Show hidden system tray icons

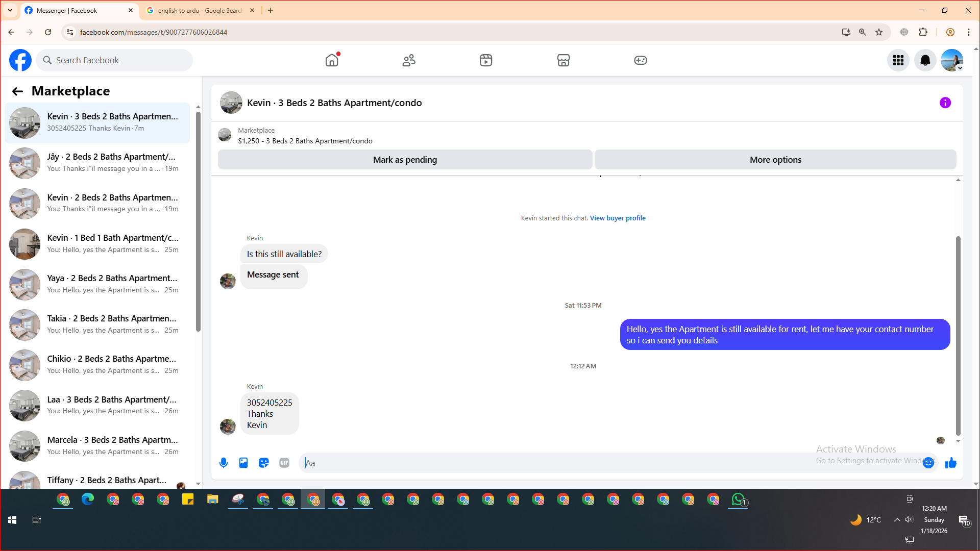point(897,520)
